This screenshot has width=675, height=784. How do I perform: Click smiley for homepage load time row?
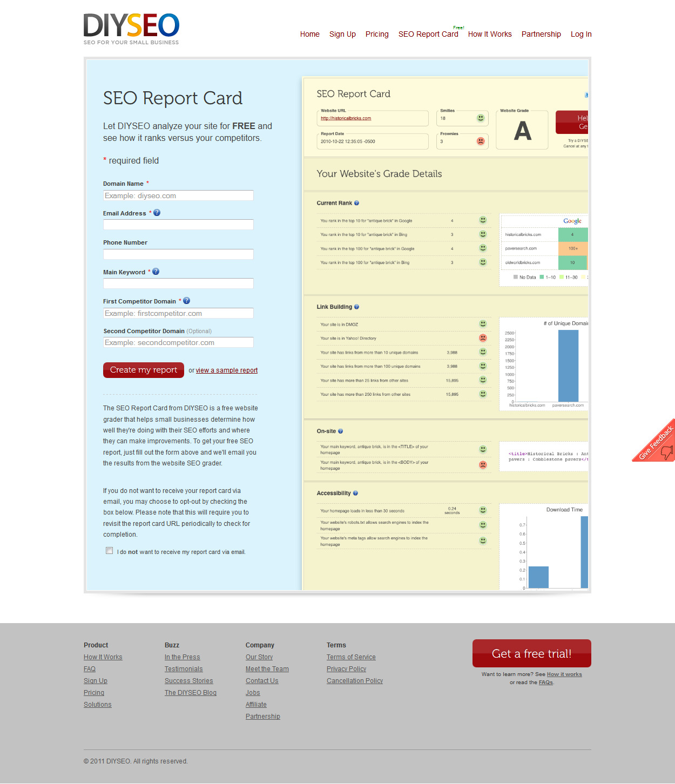(x=483, y=510)
